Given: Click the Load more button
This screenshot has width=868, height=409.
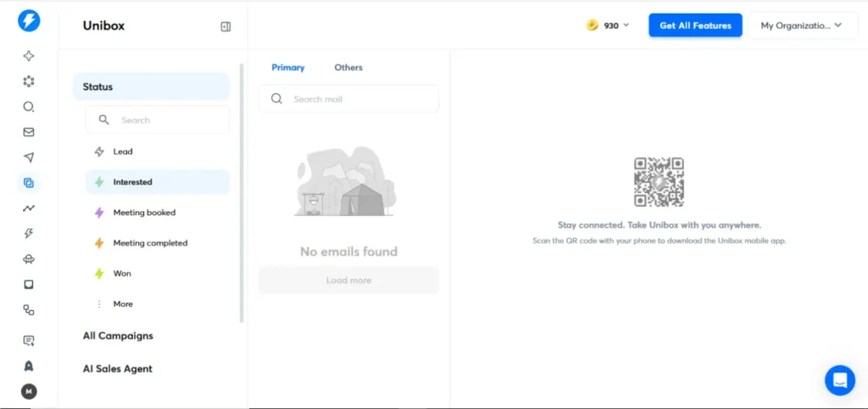Looking at the screenshot, I should tap(348, 280).
